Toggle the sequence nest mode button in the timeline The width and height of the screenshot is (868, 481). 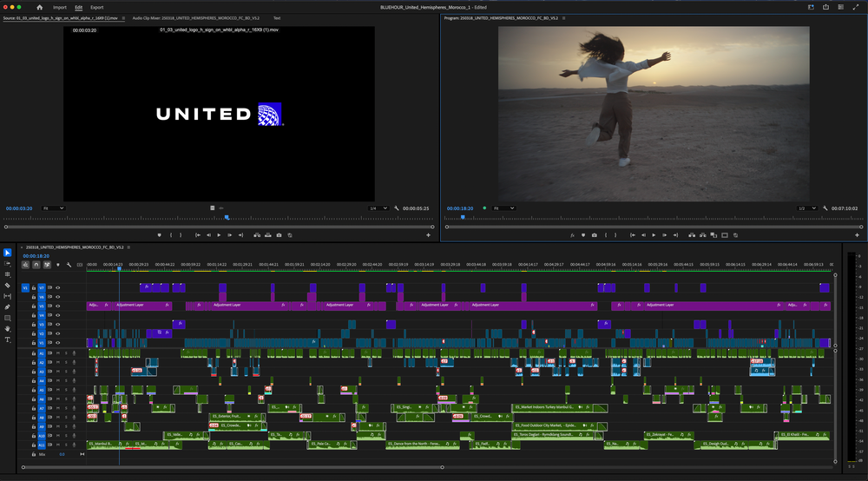click(x=25, y=265)
